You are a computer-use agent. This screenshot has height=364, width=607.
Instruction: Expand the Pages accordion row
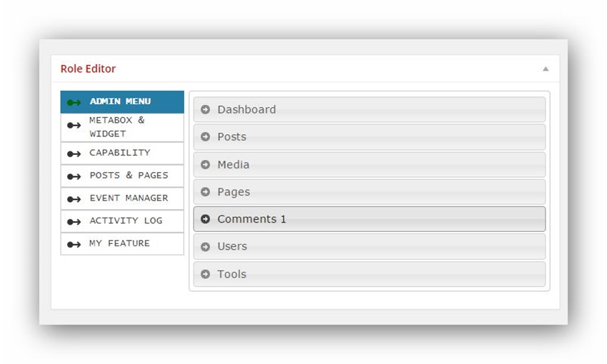coord(368,192)
